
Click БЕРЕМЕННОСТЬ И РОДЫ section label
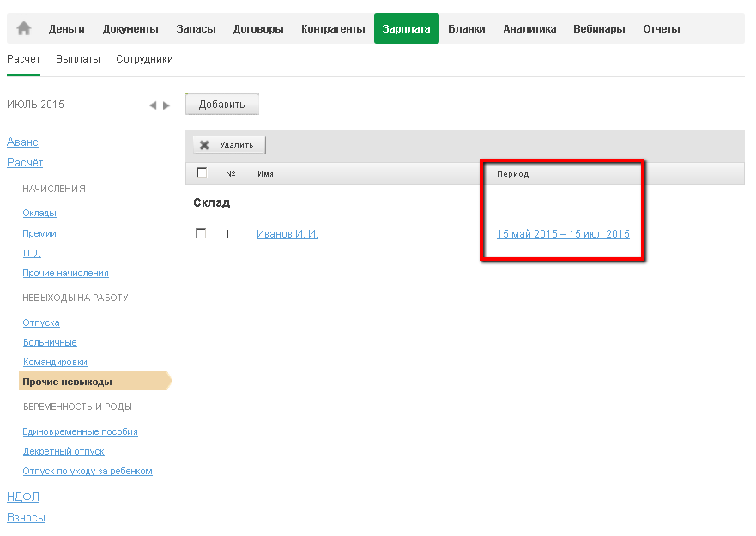(77, 407)
